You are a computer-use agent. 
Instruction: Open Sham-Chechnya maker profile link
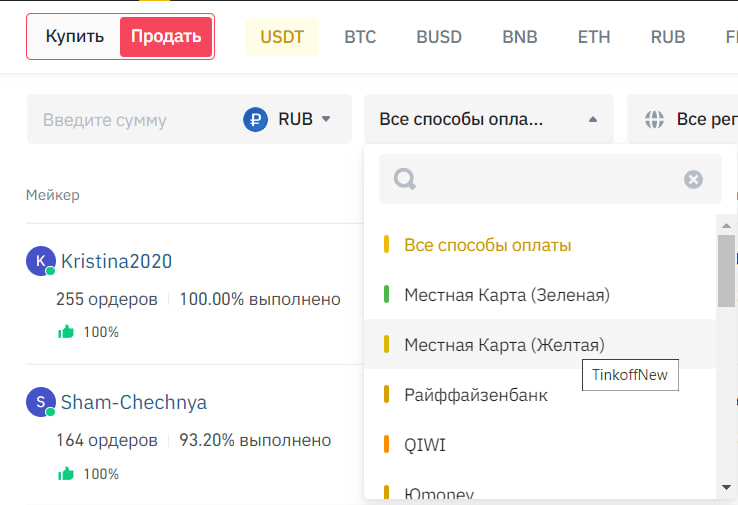coord(134,403)
